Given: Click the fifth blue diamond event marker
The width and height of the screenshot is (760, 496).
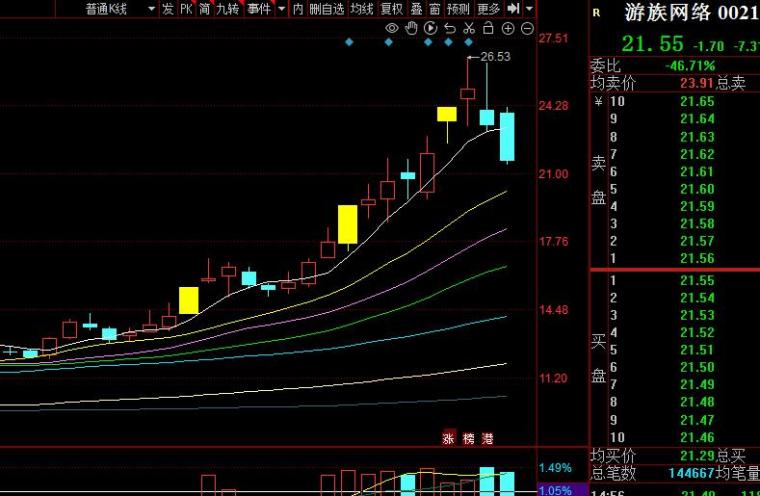Looking at the screenshot, I should [x=468, y=42].
